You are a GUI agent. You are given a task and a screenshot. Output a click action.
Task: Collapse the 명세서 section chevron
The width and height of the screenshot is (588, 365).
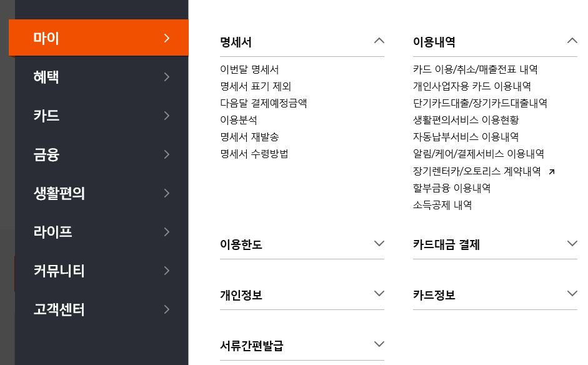pos(379,41)
